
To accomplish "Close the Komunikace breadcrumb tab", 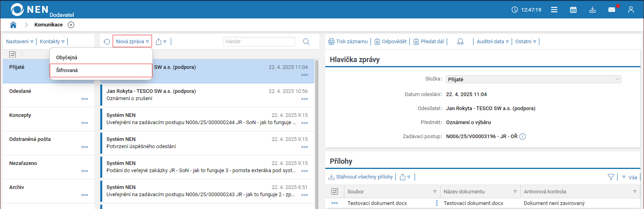I will [71, 25].
